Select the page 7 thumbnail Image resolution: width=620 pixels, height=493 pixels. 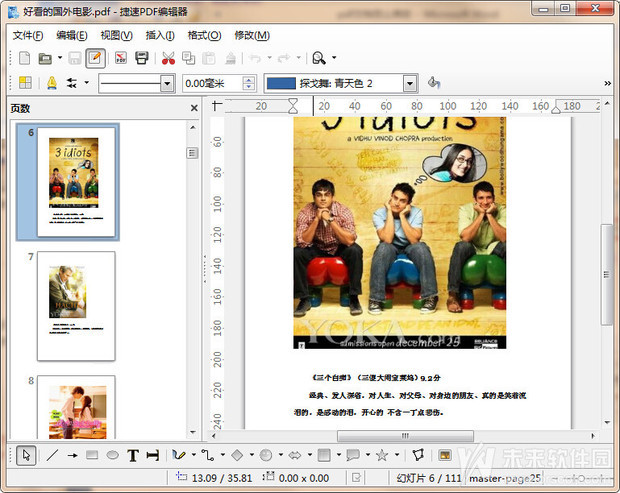pyautogui.click(x=76, y=306)
